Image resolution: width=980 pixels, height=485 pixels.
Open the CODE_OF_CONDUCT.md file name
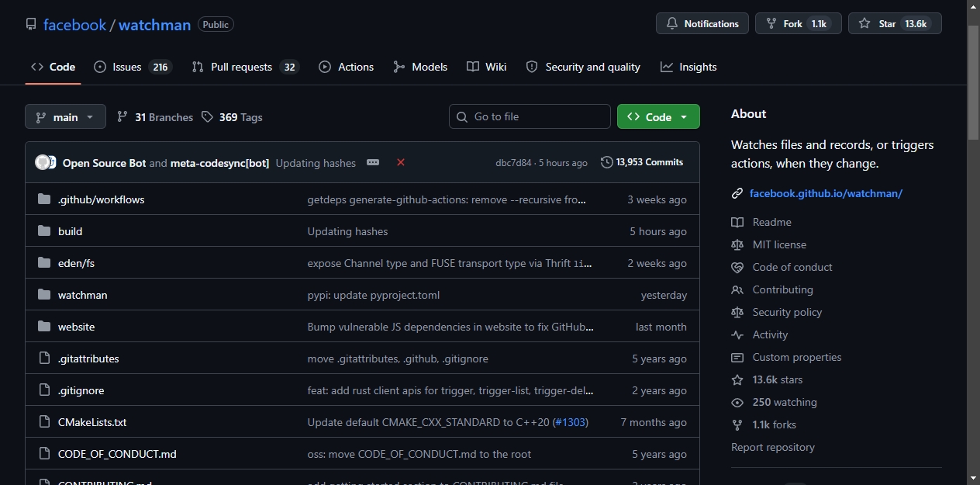coord(117,454)
